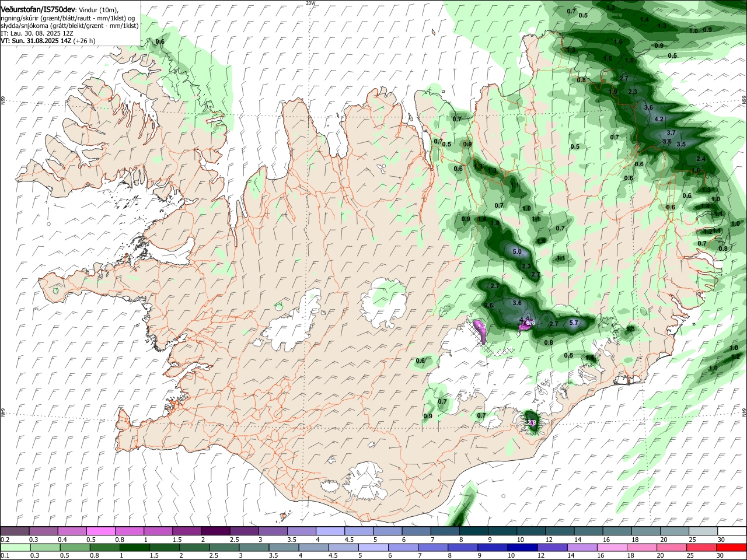Click the 0.1 label in the bottom legend row
The image size is (747, 560).
(5, 555)
